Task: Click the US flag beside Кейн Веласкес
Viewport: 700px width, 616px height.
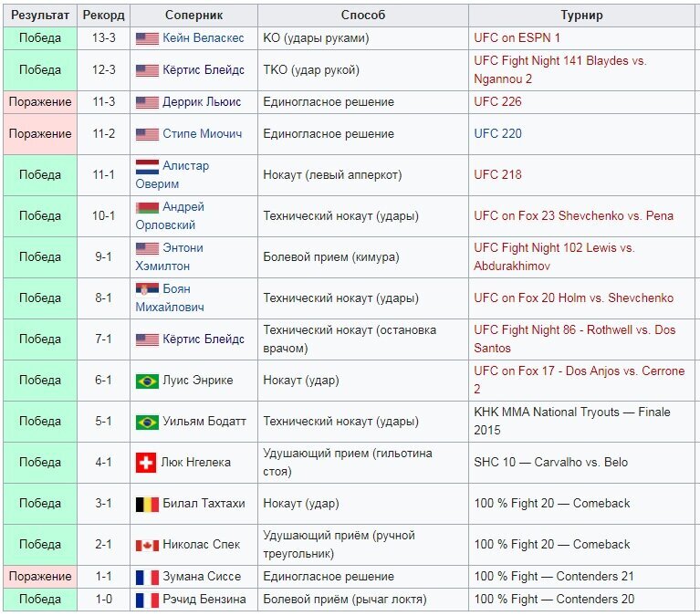Action: click(x=147, y=39)
